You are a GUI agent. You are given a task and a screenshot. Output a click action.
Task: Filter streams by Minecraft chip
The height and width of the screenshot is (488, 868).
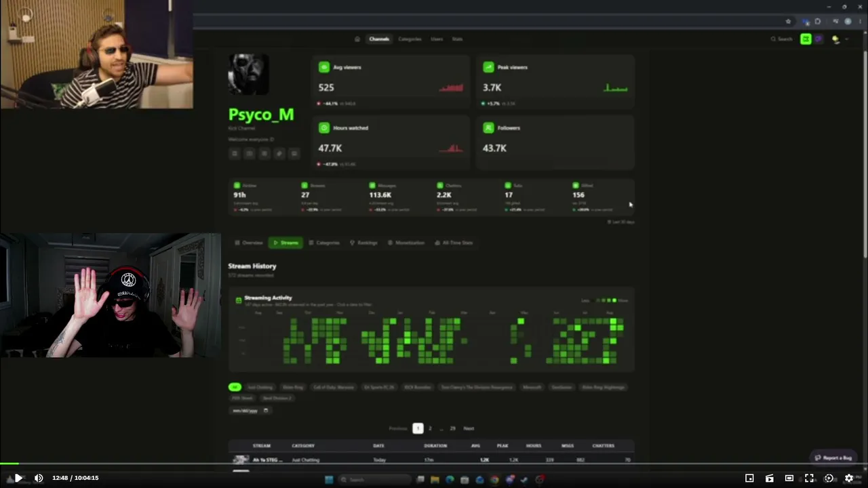pyautogui.click(x=532, y=387)
